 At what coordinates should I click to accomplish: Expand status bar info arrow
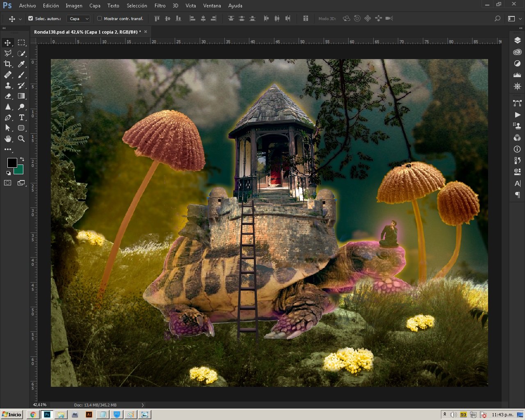click(143, 405)
